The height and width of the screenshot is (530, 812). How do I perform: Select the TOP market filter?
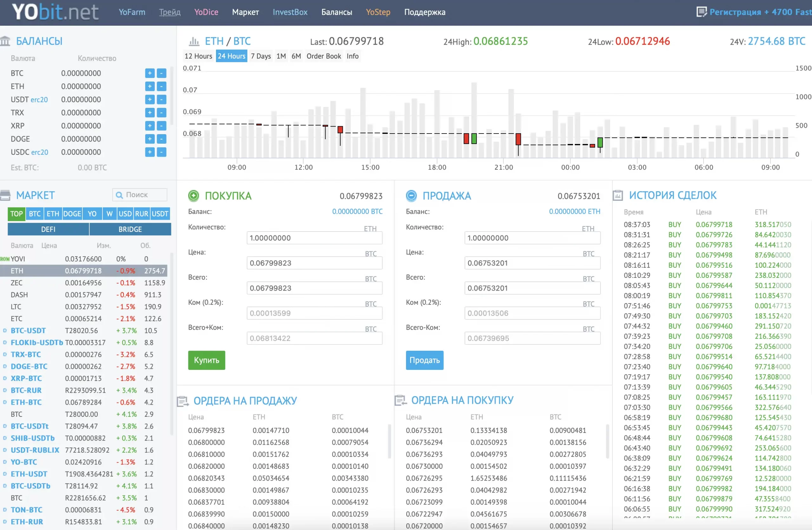coord(16,213)
